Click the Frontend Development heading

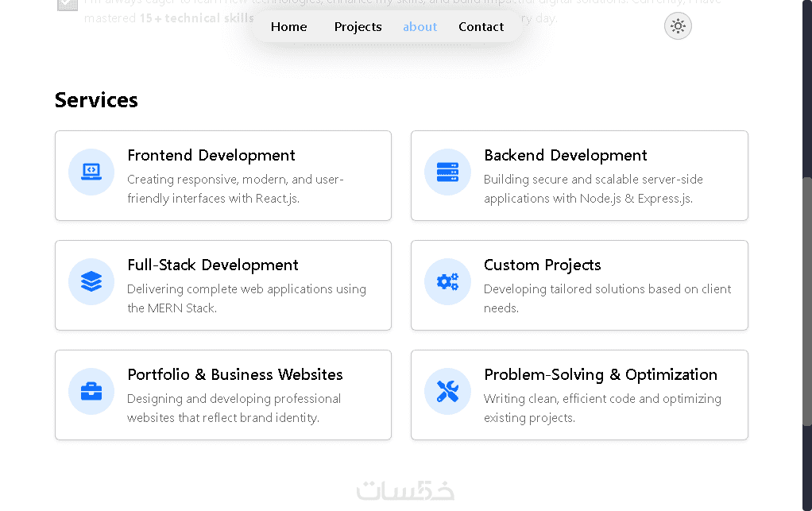pos(211,155)
